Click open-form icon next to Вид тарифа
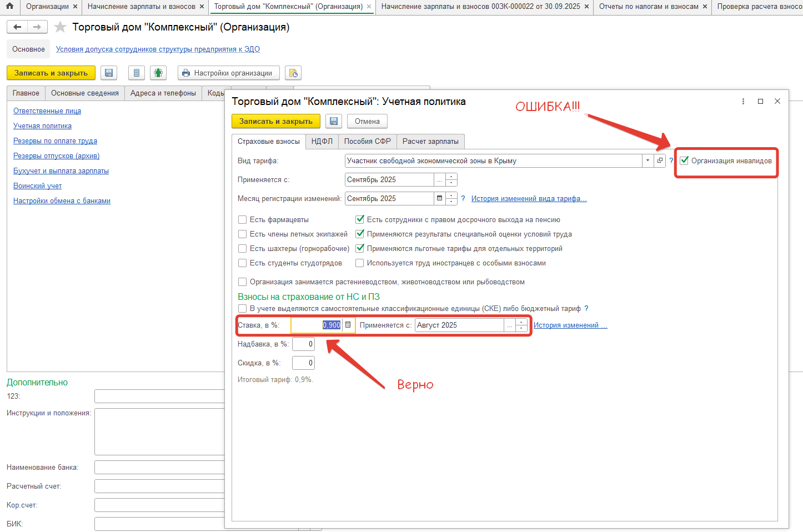 [660, 160]
